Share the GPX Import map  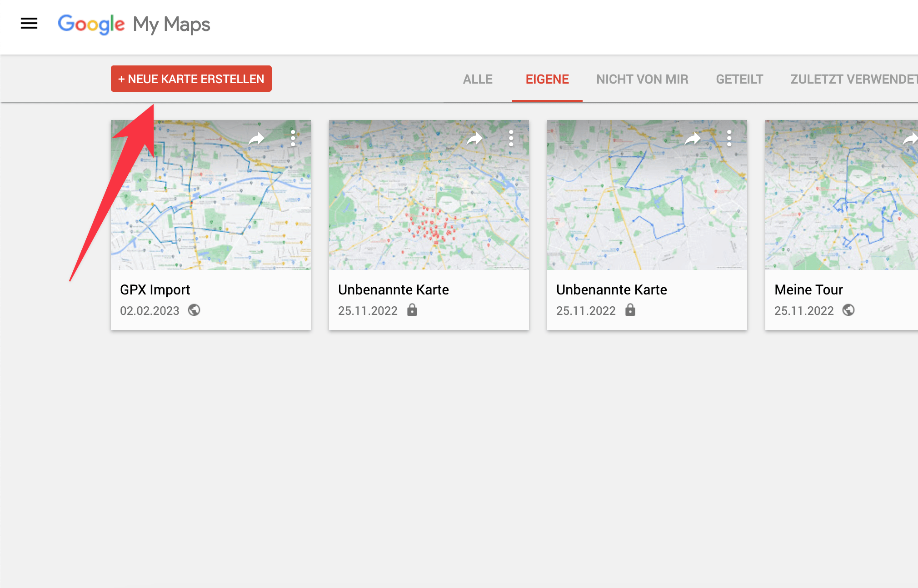pos(257,138)
